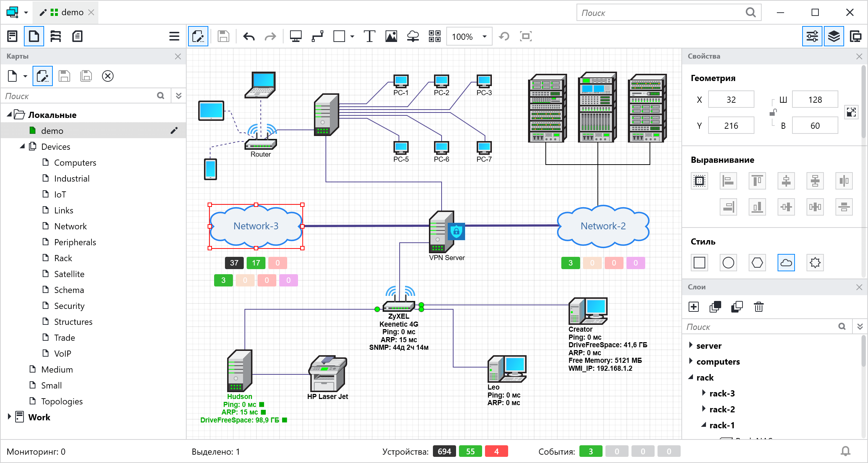Click the Delete Layer trash icon

758,307
